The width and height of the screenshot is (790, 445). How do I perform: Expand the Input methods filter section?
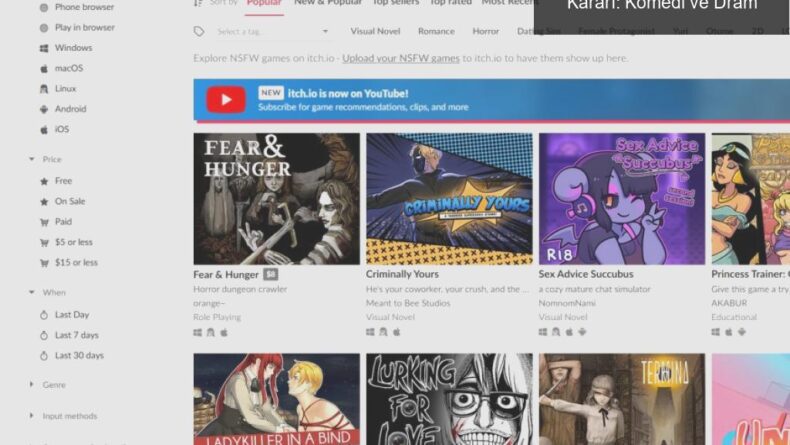[63, 416]
